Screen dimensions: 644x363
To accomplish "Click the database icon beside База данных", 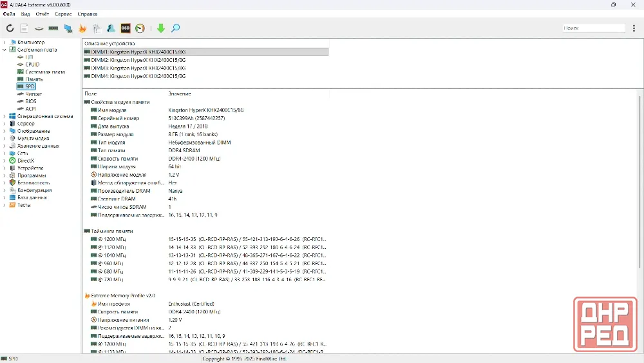I will coord(12,197).
